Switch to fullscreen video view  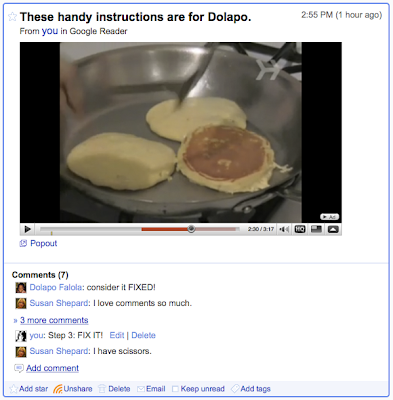tap(316, 229)
